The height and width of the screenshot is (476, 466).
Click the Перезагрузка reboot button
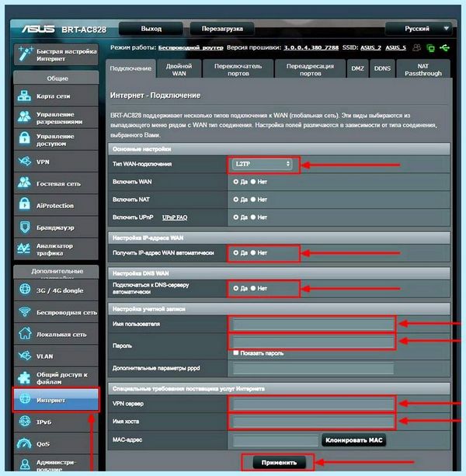click(222, 29)
